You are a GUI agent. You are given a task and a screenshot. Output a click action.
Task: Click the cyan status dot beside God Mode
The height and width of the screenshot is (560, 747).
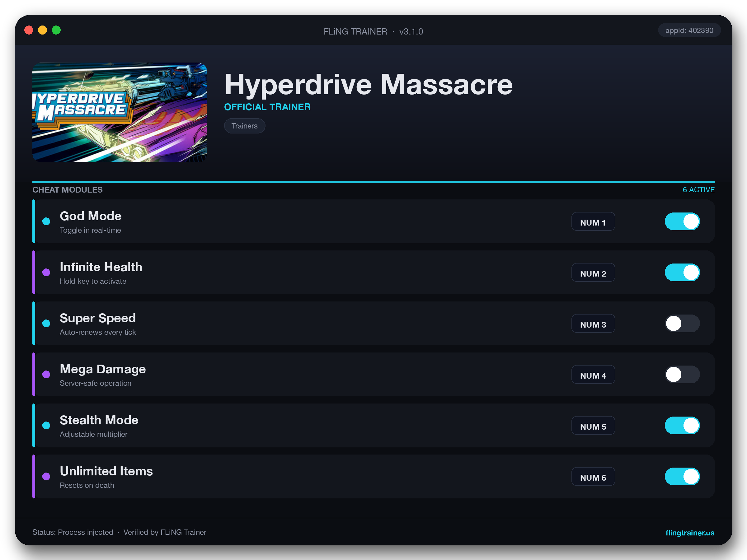click(x=46, y=222)
